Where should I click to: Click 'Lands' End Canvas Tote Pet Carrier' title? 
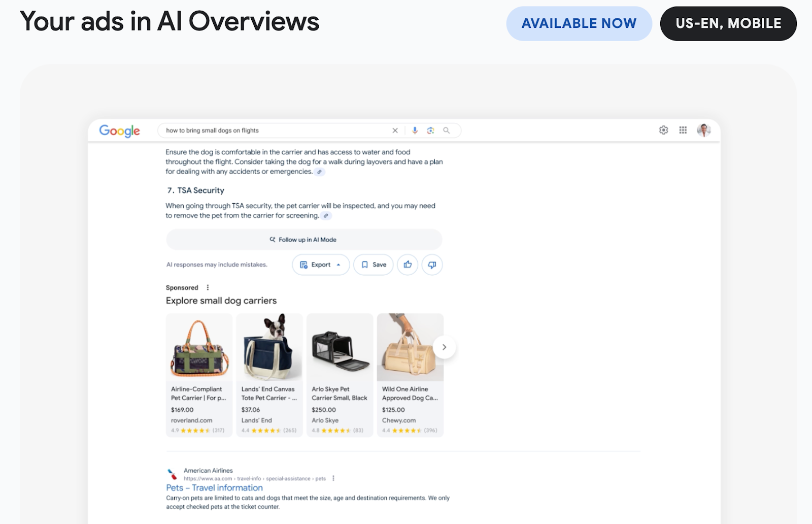tap(269, 394)
